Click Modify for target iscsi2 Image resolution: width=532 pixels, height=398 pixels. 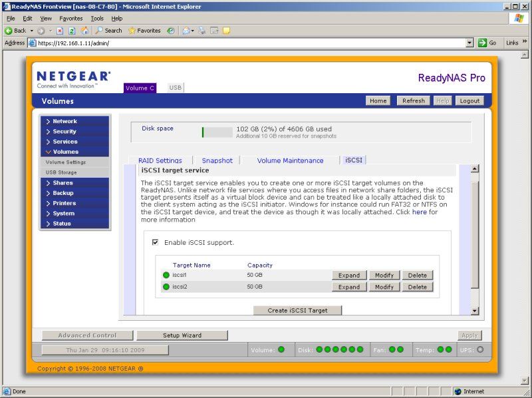[384, 287]
